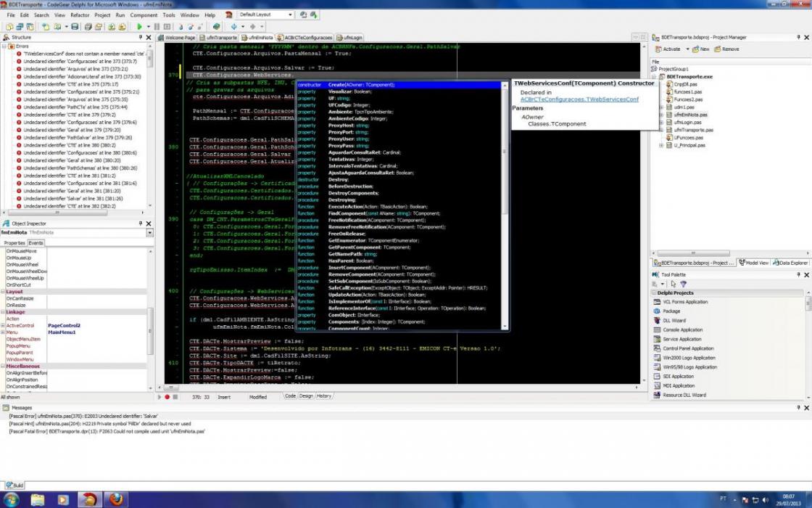Viewport: 812px width, 508px height.
Task: Open the Project menu
Action: (x=102, y=15)
